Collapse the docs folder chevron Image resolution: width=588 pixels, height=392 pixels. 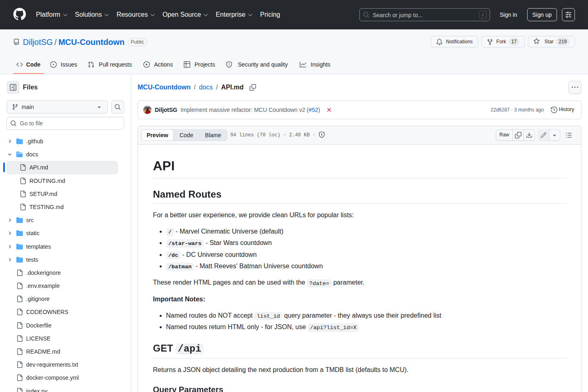[10, 154]
